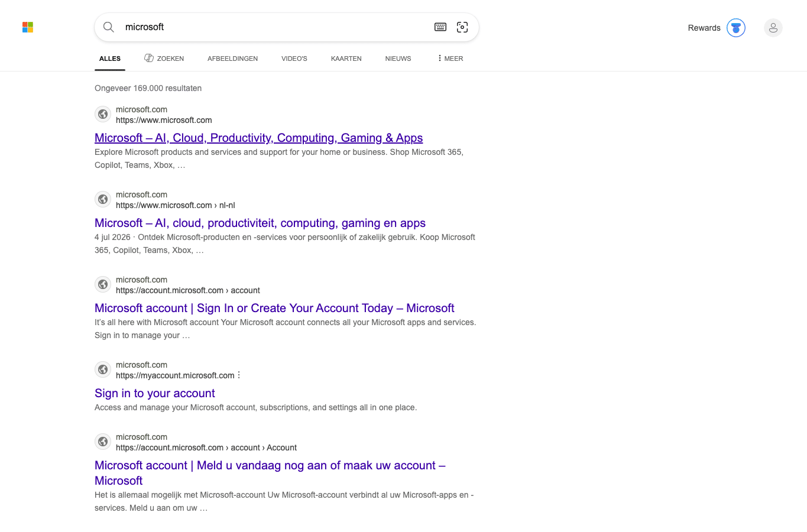Switch to the Kaarten tab
This screenshot has height=532, width=807.
pyautogui.click(x=346, y=59)
